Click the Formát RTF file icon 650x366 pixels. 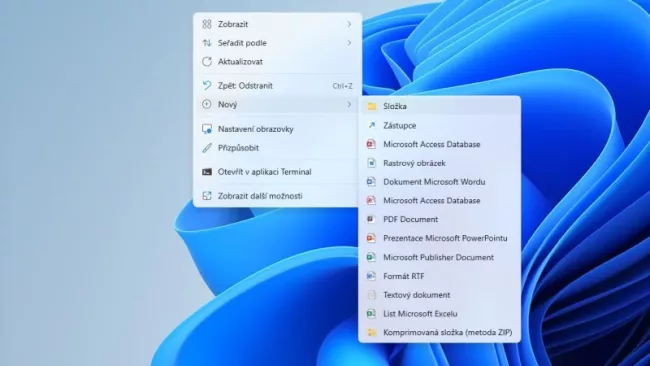tap(371, 276)
